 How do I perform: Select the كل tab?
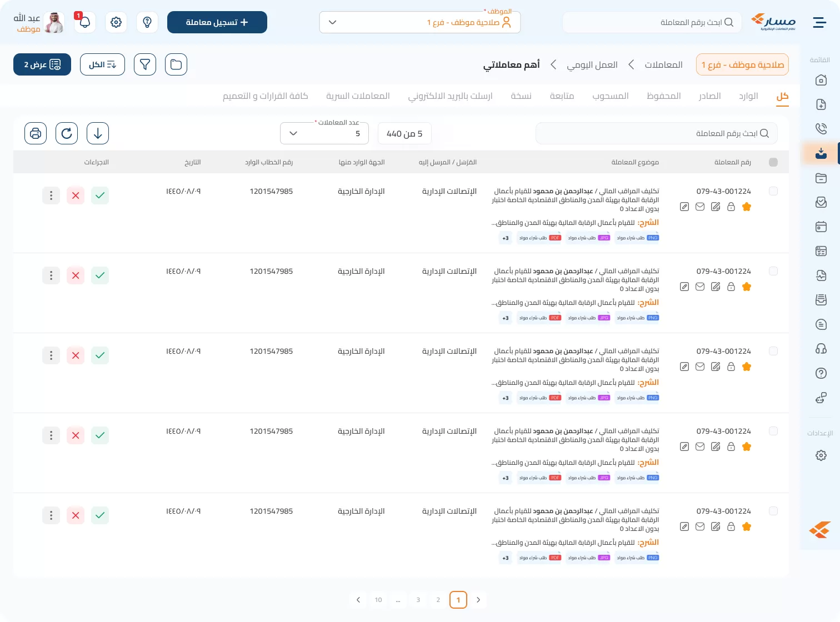pos(782,96)
